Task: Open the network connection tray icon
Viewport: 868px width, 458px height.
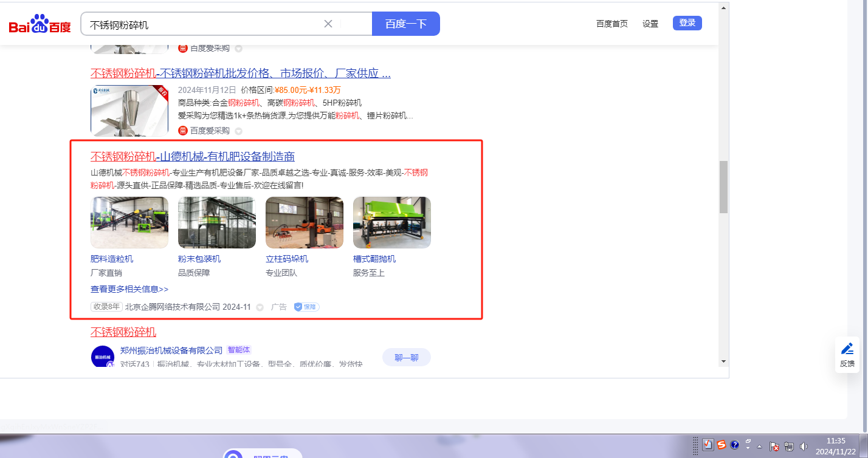Action: (x=790, y=446)
